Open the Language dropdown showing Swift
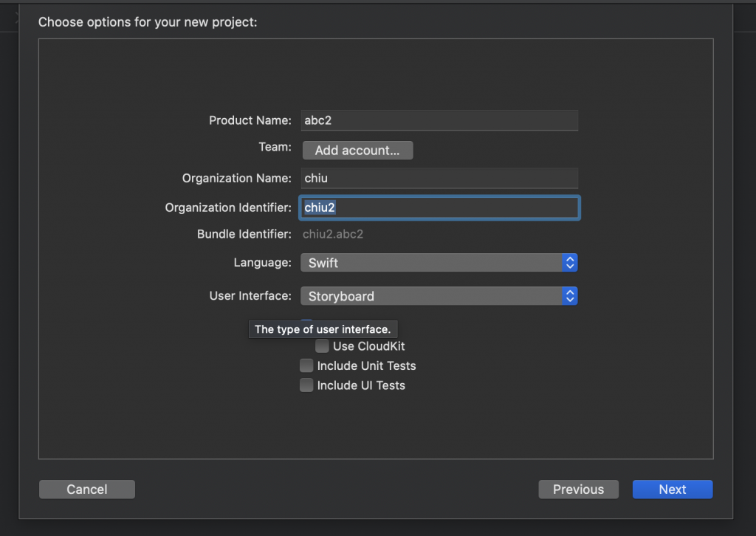756x536 pixels. click(x=439, y=262)
